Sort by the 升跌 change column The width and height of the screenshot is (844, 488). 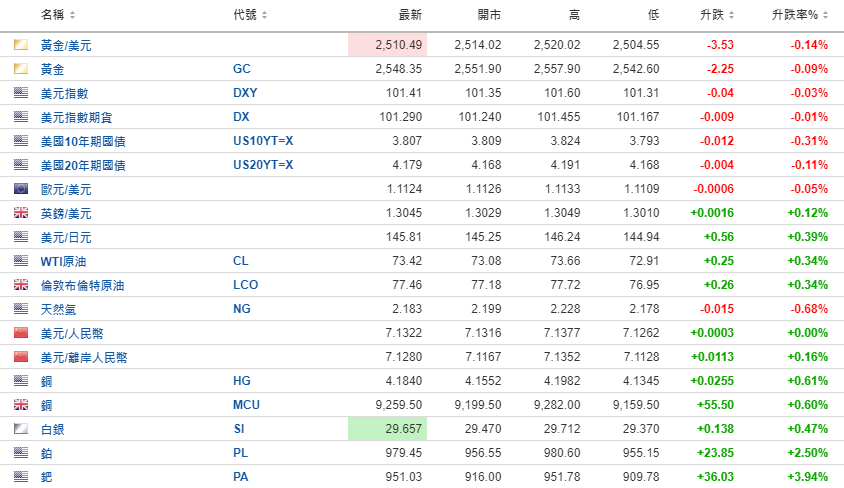(x=717, y=15)
